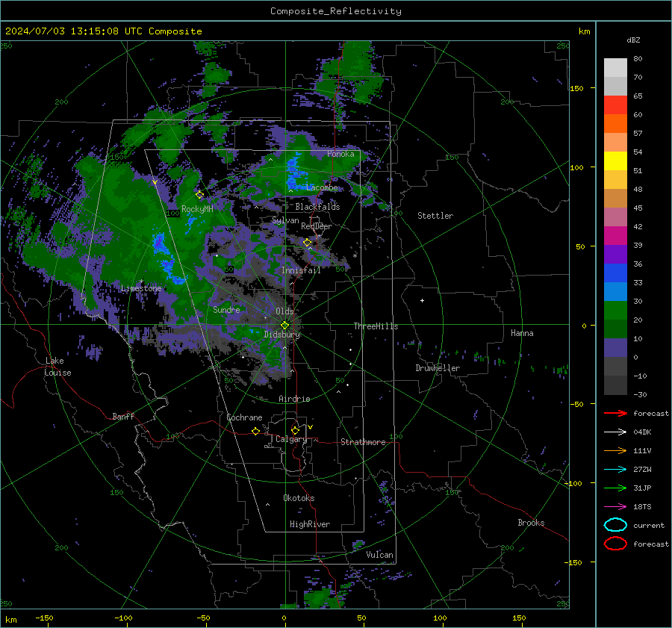Image resolution: width=672 pixels, height=628 pixels.
Task: Click the Brooks city label
Action: click(531, 523)
